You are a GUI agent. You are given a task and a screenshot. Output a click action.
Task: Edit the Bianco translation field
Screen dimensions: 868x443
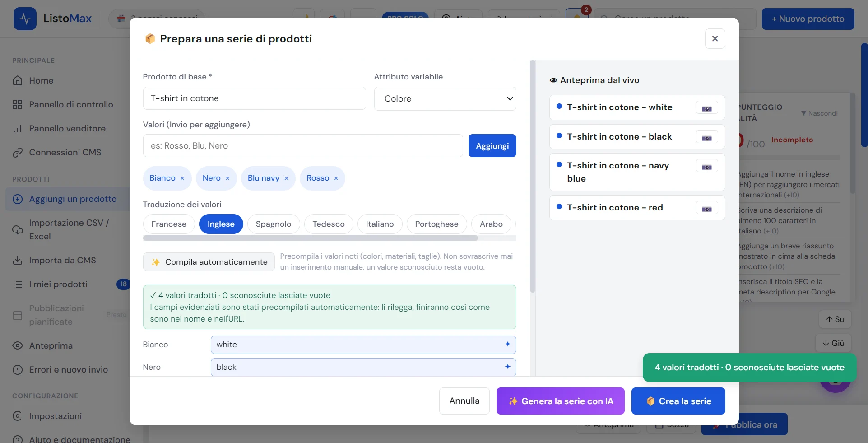click(x=363, y=345)
